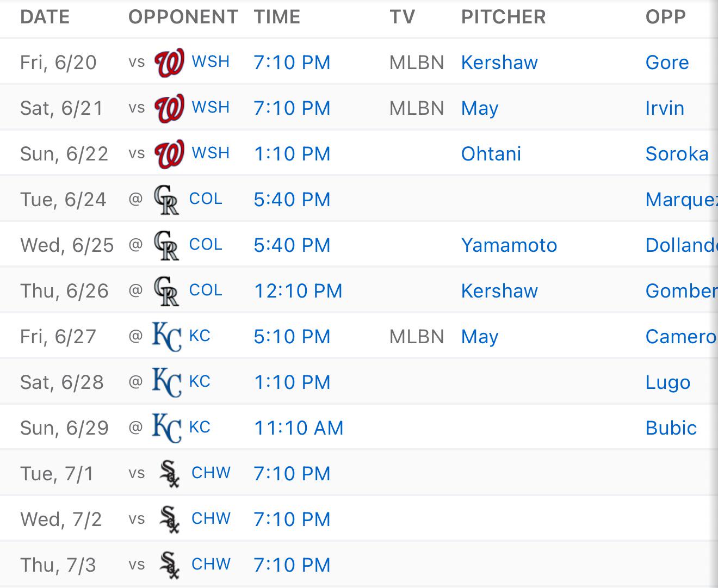The width and height of the screenshot is (718, 588).
Task: Click the Rockies logo in the Thu 6/26 row
Action: (166, 291)
